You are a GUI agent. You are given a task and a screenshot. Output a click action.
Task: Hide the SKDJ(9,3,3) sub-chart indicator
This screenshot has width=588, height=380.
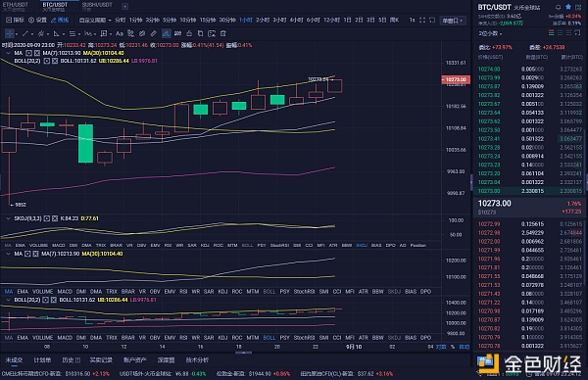point(46,218)
